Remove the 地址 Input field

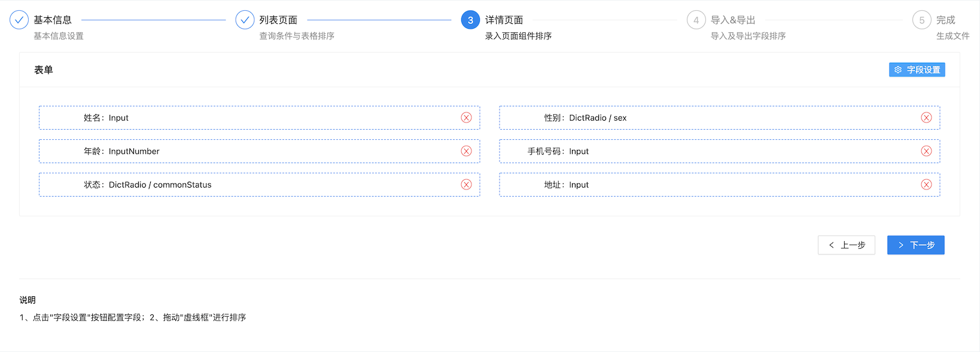pyautogui.click(x=926, y=185)
